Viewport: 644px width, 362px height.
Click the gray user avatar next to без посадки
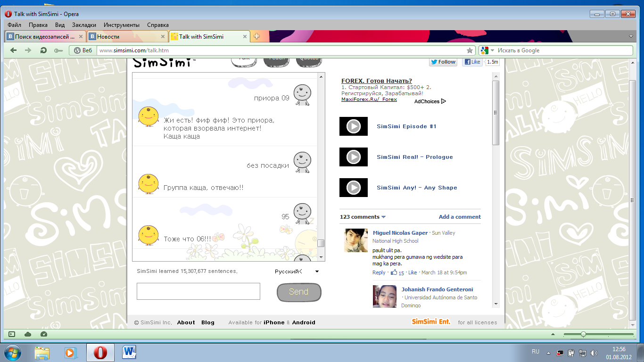coord(302,163)
